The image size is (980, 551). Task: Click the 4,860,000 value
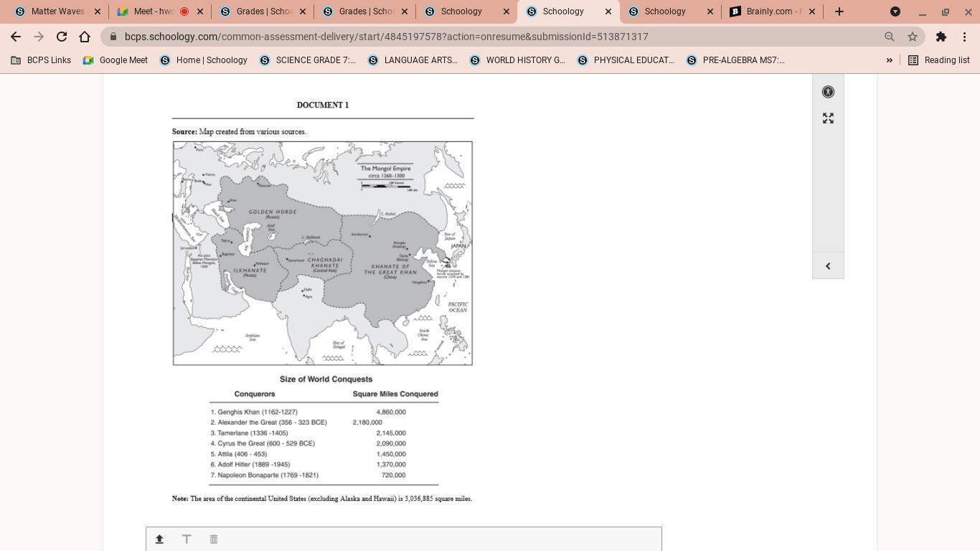click(x=391, y=412)
